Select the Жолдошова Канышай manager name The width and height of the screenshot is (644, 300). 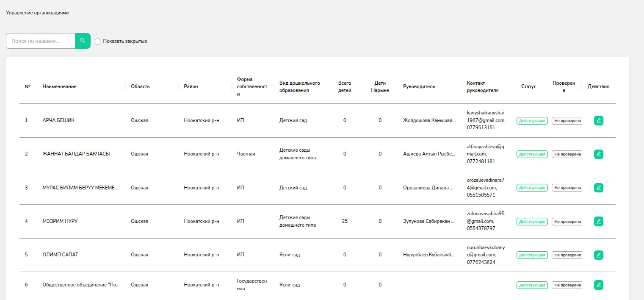[429, 120]
